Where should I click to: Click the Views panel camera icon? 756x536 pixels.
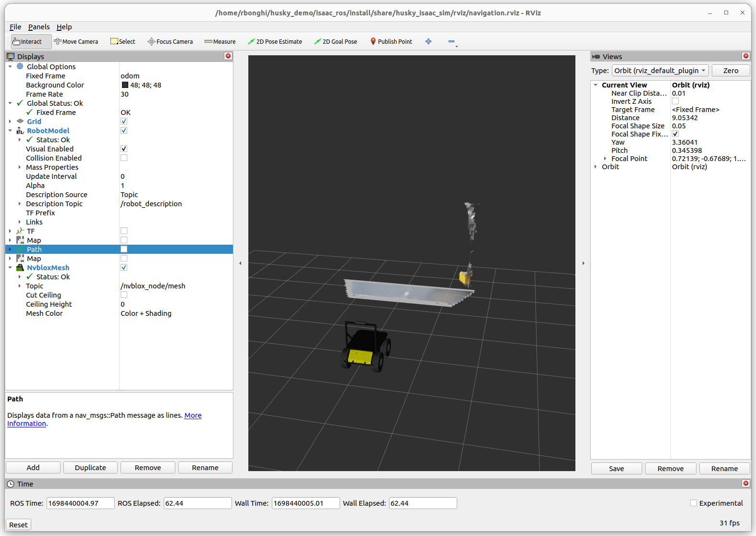pos(596,56)
